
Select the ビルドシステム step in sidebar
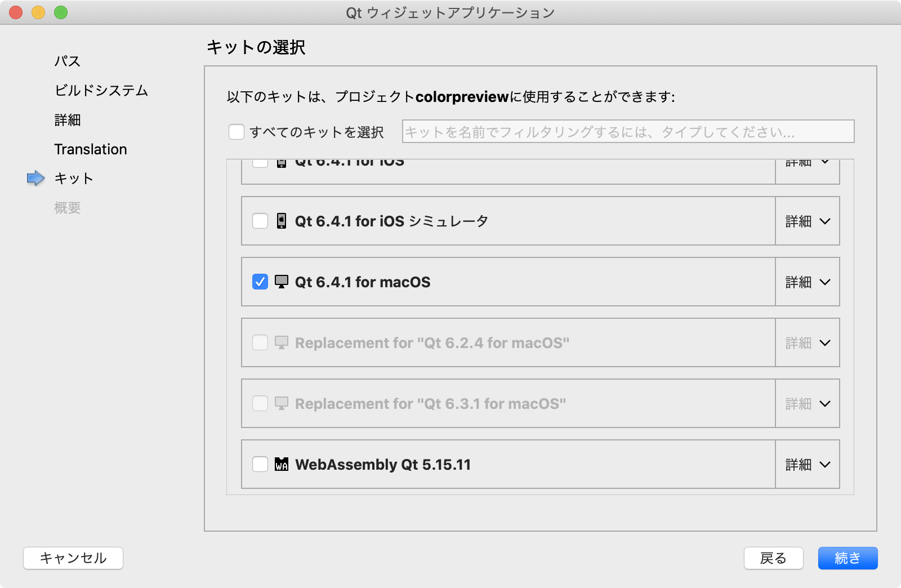(x=101, y=91)
